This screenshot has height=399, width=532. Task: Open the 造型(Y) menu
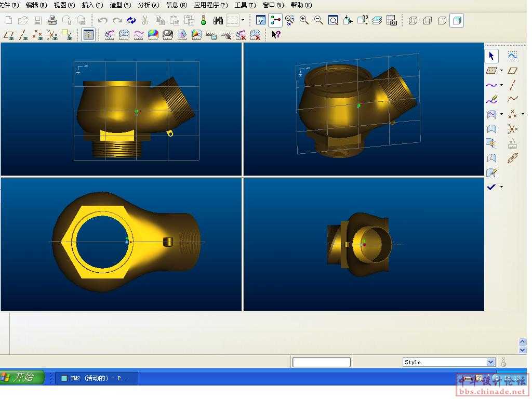point(120,5)
